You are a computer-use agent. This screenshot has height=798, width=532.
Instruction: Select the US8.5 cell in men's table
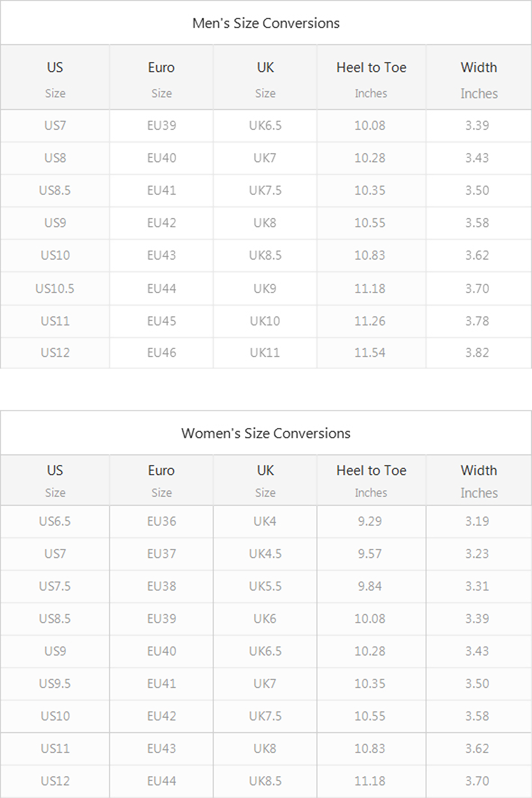(55, 190)
